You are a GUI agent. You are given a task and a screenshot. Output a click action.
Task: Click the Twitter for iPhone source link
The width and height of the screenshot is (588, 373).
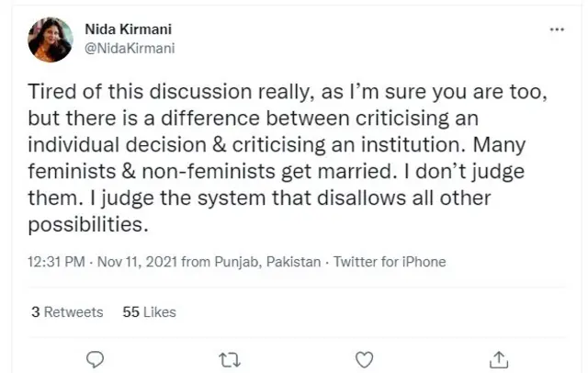(390, 262)
